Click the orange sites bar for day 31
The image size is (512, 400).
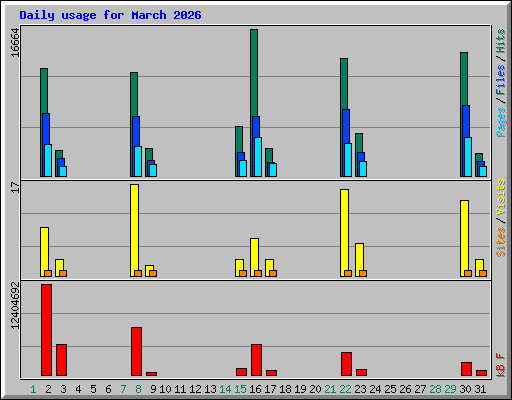483,273
